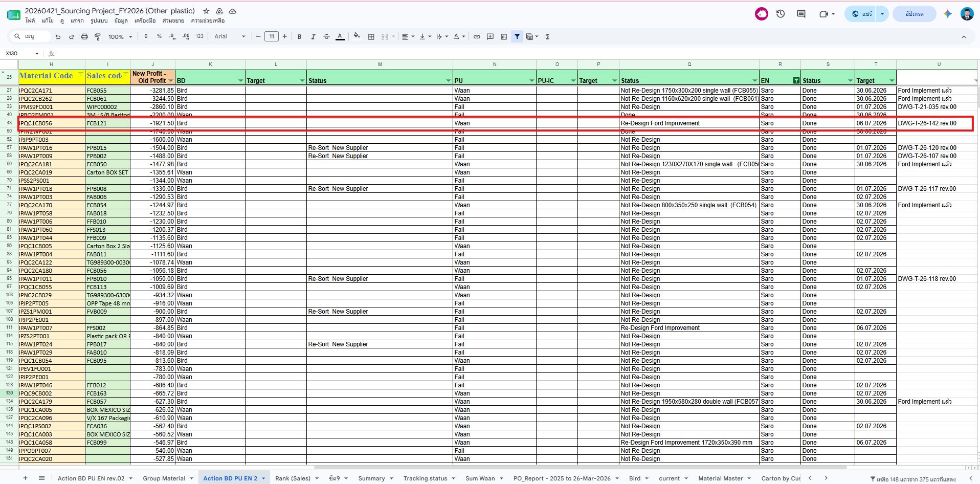Image resolution: width=980 pixels, height=484 pixels.
Task: Toggle italic formatting
Action: click(x=313, y=37)
